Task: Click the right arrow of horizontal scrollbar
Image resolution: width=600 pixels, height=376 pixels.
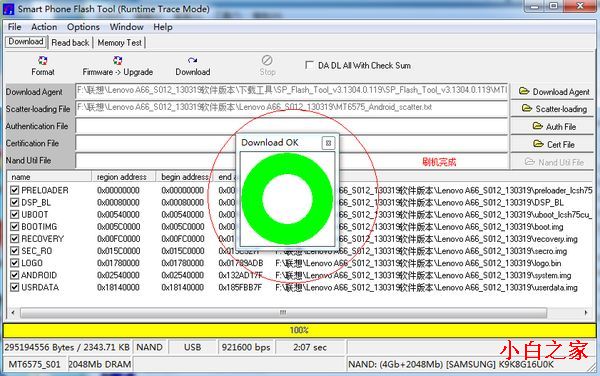Action: click(x=586, y=313)
